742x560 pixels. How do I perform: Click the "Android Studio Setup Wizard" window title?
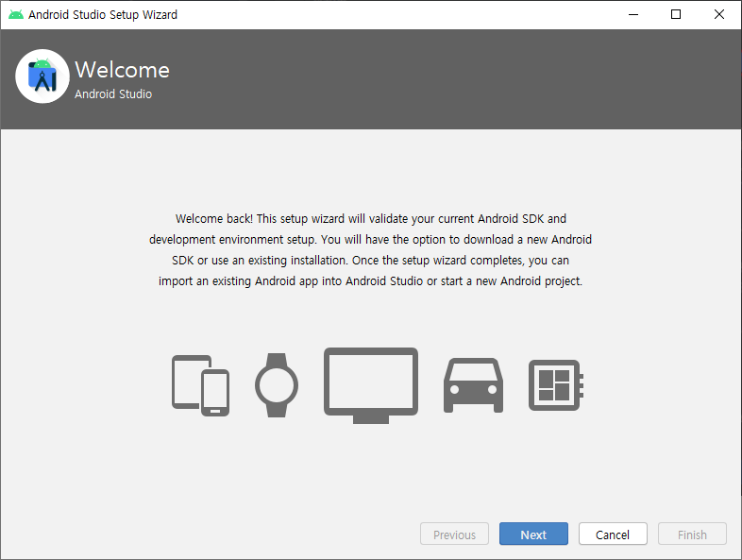tap(103, 15)
